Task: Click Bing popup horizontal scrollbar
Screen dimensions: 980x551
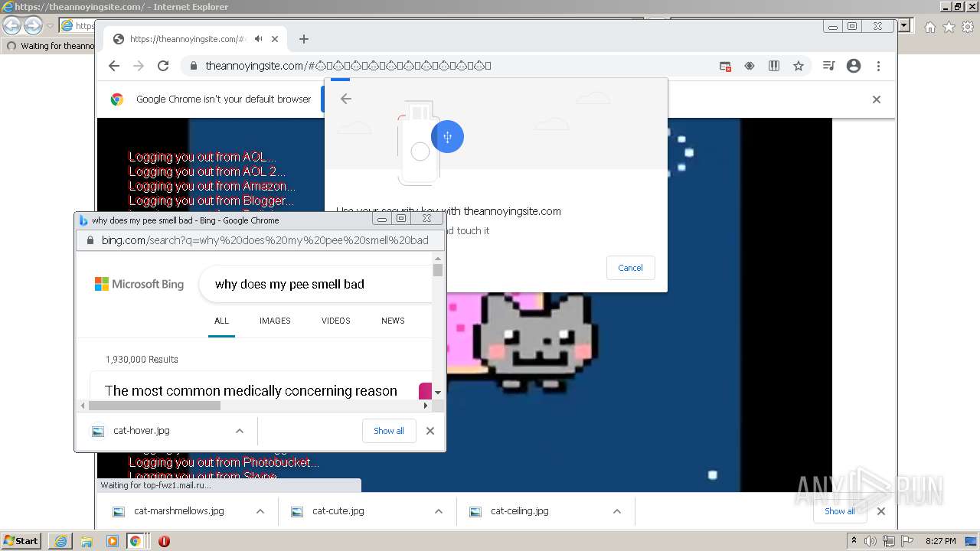Action: [x=155, y=406]
